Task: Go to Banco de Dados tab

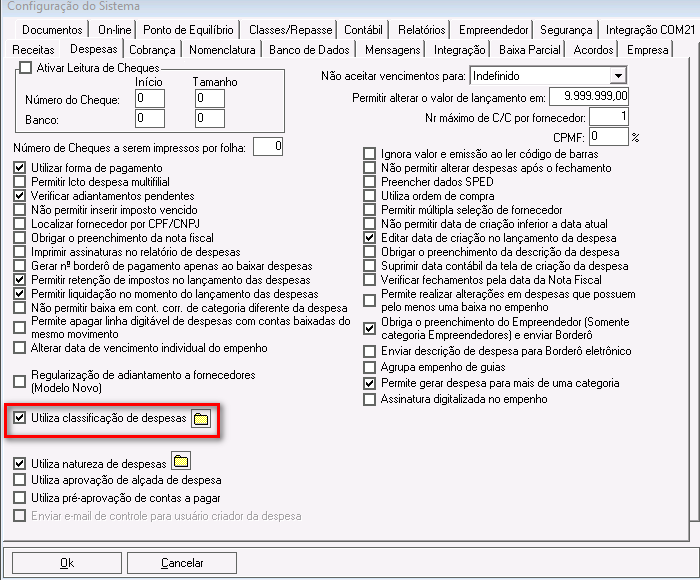Action: 309,50
